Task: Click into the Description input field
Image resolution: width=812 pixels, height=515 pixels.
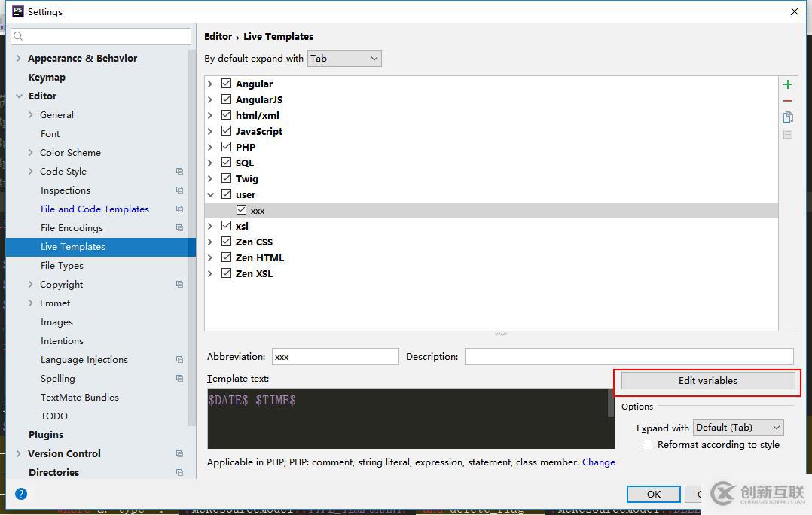Action: tap(628, 357)
